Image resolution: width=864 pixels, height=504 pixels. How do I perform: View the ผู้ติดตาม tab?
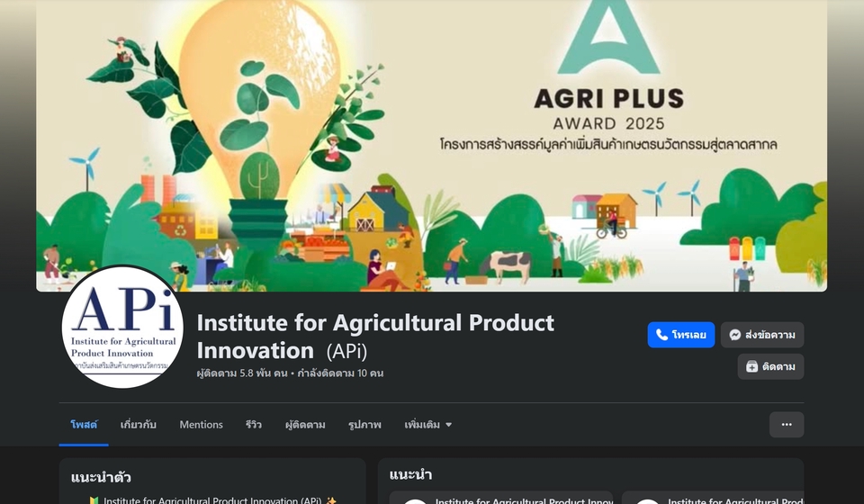pos(305,425)
